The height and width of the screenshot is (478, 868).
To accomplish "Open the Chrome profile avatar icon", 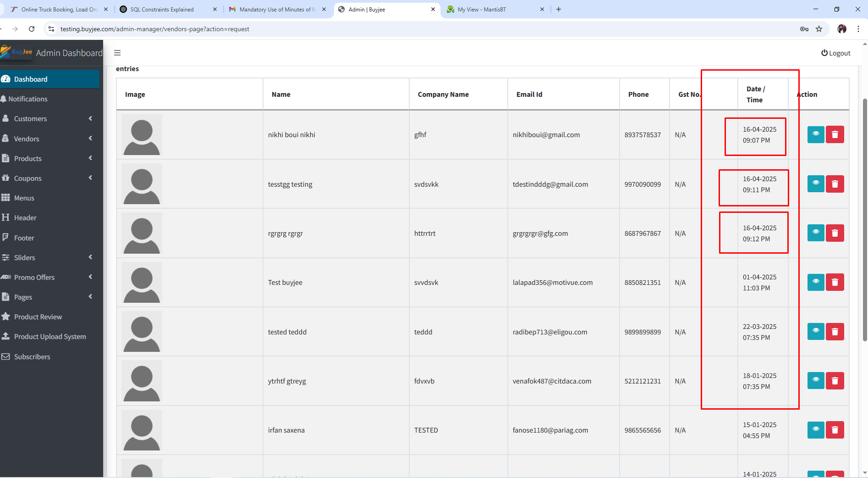I will 842,29.
